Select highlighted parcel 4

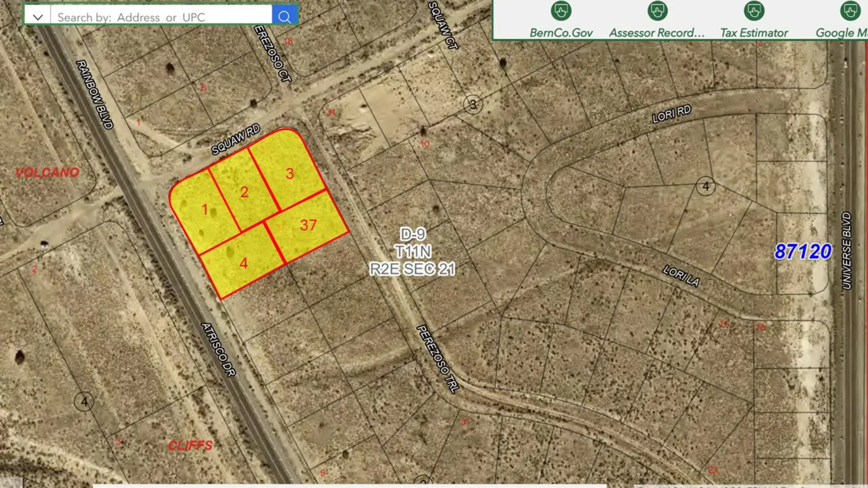click(x=243, y=263)
